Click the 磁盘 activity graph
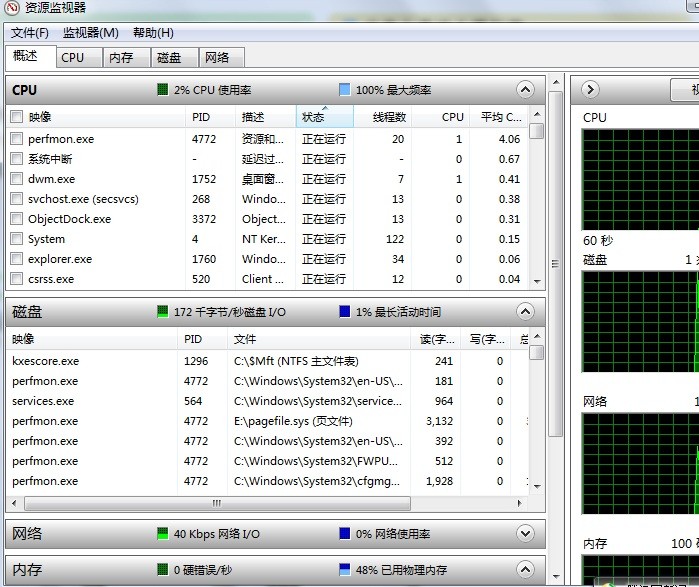 [x=641, y=321]
